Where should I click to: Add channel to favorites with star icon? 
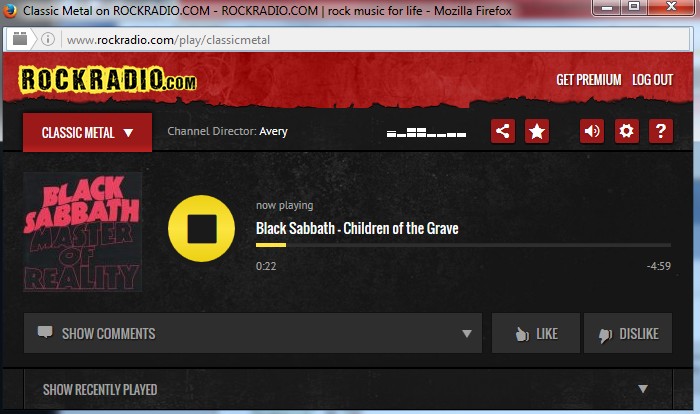pos(537,131)
